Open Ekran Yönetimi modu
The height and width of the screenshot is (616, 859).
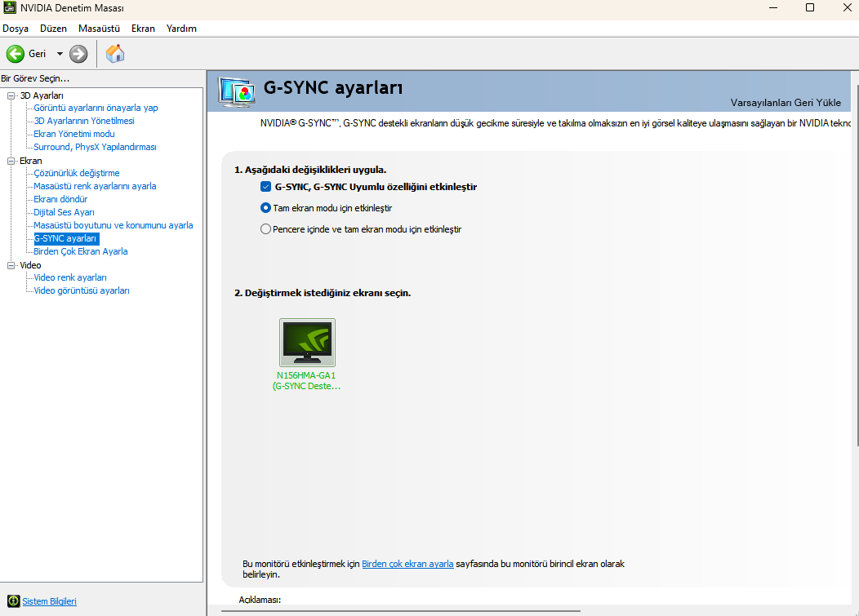(74, 134)
